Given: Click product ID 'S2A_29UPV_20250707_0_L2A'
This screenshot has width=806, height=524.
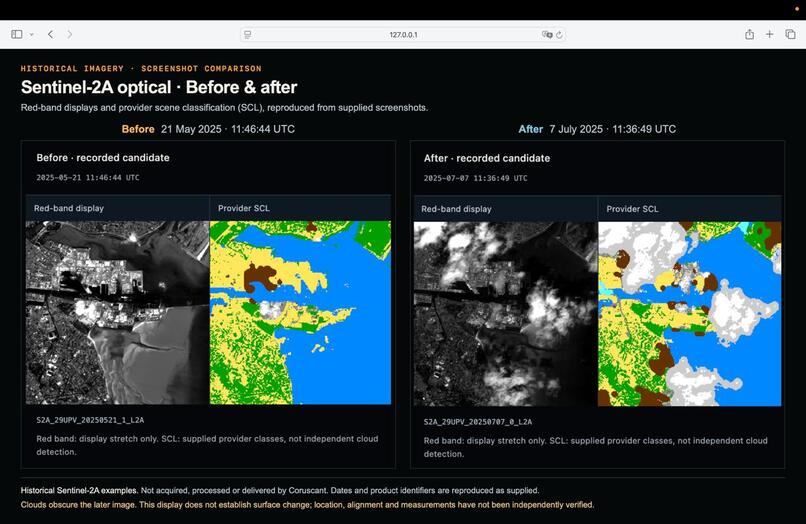Looking at the screenshot, I should 478,422.
